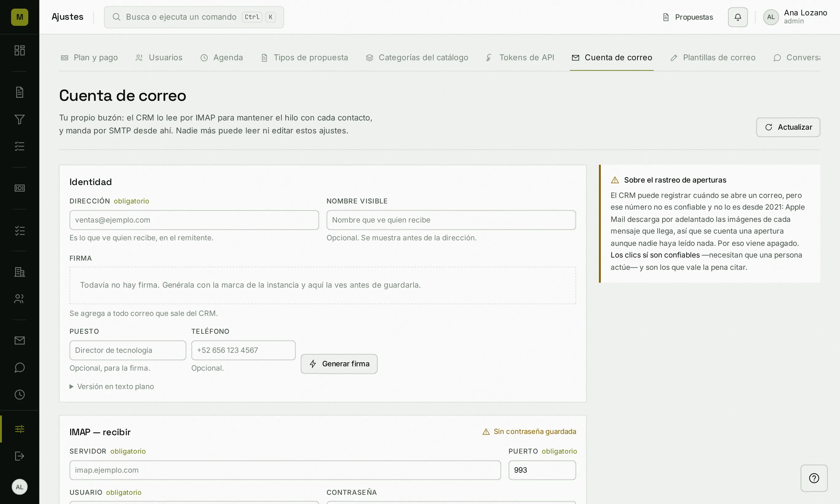Image resolution: width=840 pixels, height=504 pixels.
Task: Click the Generar firma button
Action: [x=339, y=364]
